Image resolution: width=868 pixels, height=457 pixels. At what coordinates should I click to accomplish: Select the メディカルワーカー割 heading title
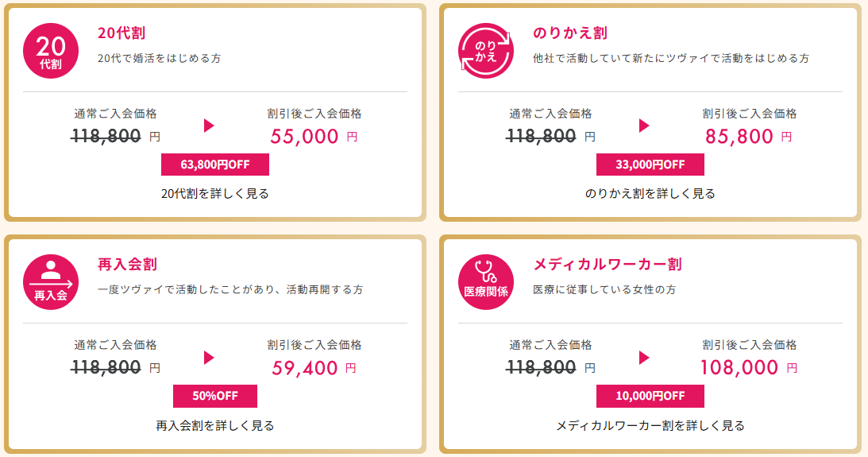coord(608,264)
